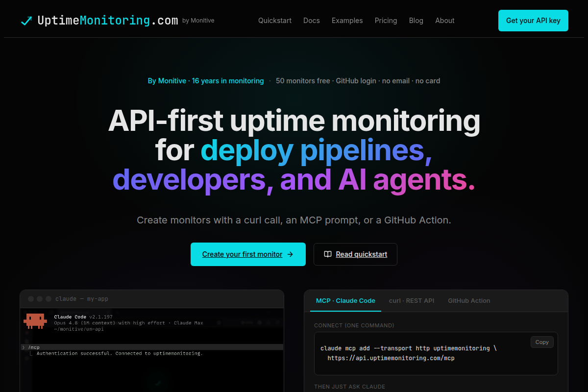Click 'By Monitive · 16 years in monitoring' text
The height and width of the screenshot is (392, 588).
tap(206, 81)
